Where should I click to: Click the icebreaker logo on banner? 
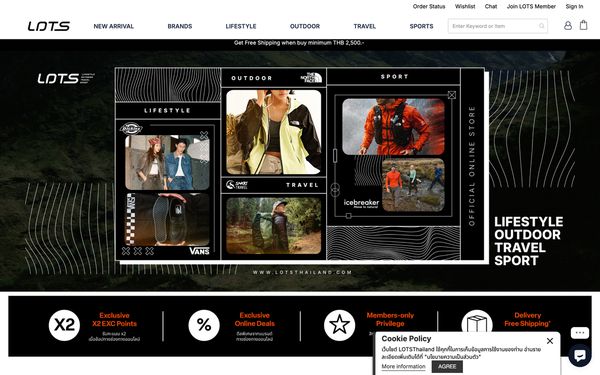(361, 203)
